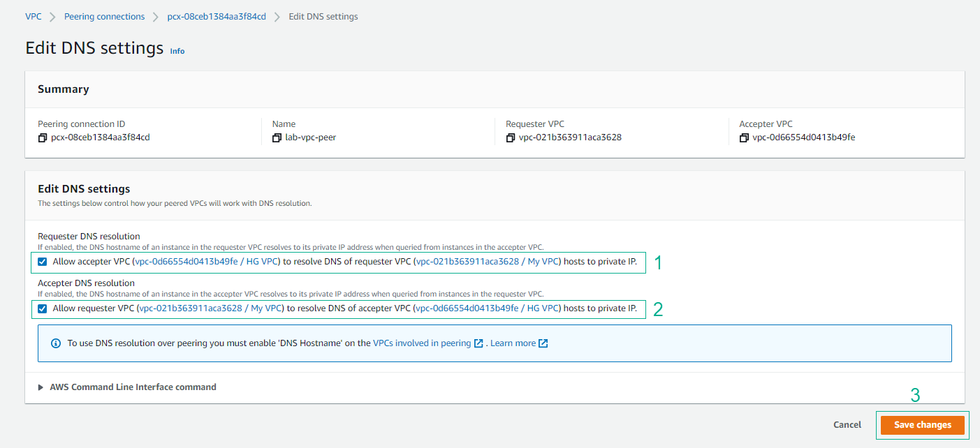Copy the lab-vpc-peer name

277,137
